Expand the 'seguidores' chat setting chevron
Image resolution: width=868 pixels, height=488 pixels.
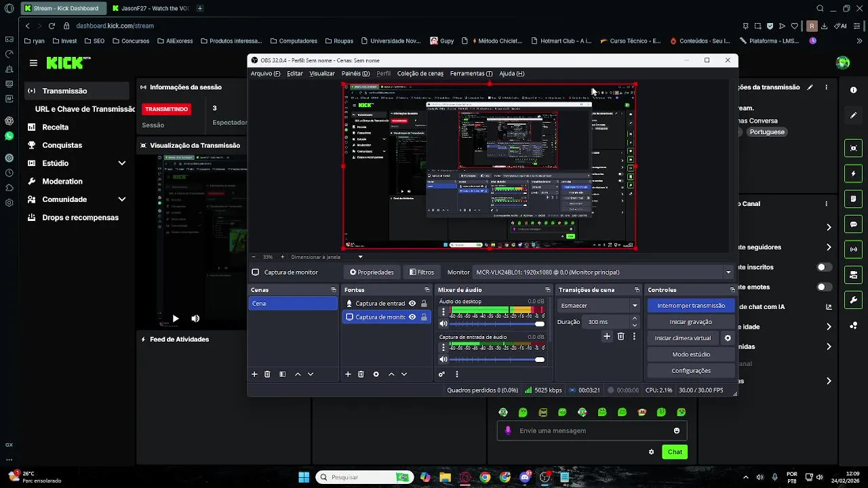click(x=829, y=247)
